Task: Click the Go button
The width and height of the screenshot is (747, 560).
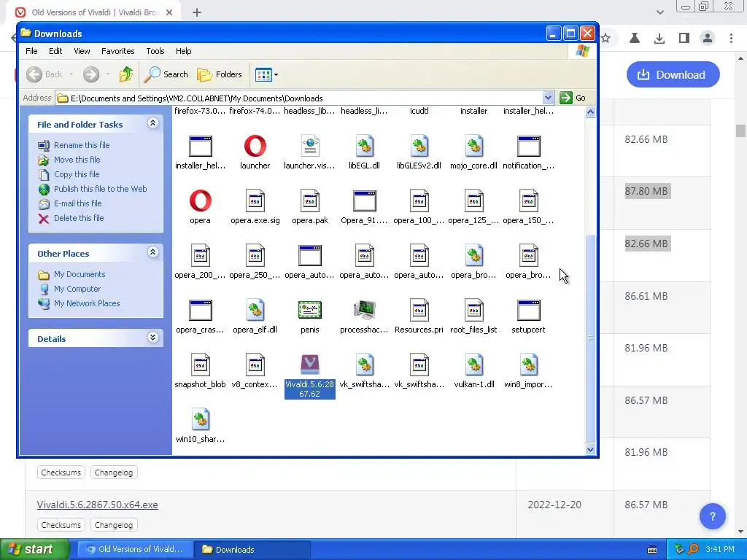Action: tap(573, 98)
